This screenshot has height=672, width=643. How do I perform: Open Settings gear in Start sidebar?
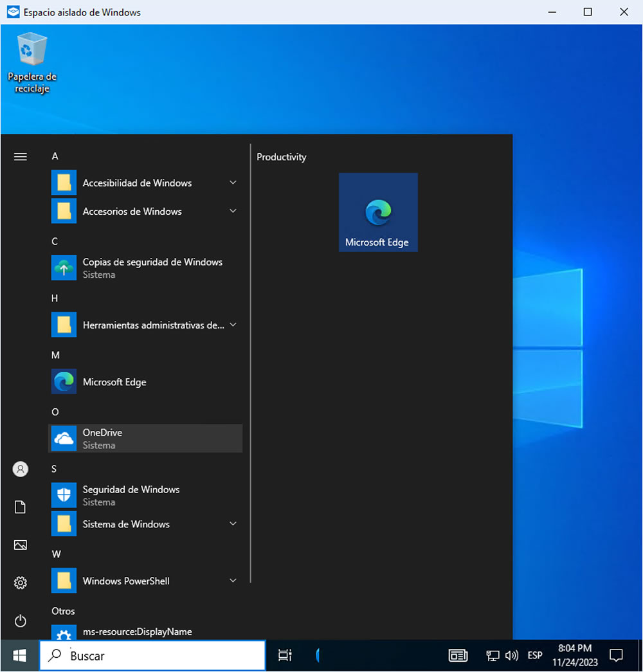click(21, 583)
